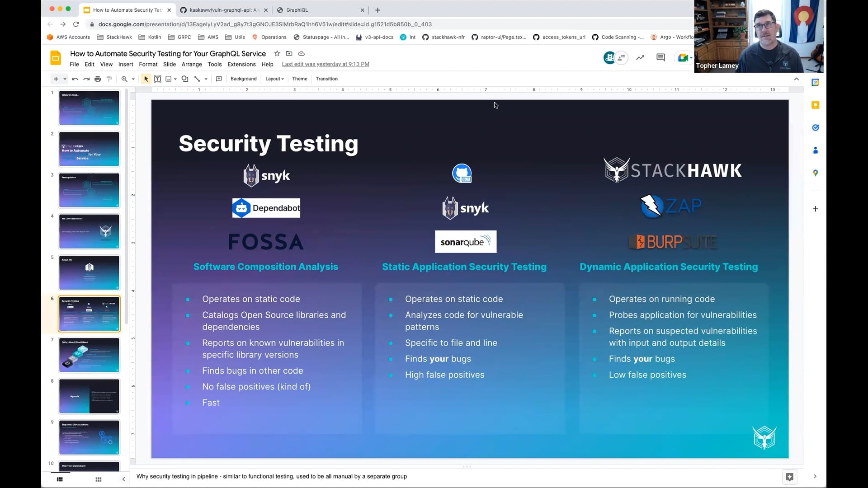The image size is (868, 488).
Task: Click the Print toolbar icon
Action: click(98, 79)
